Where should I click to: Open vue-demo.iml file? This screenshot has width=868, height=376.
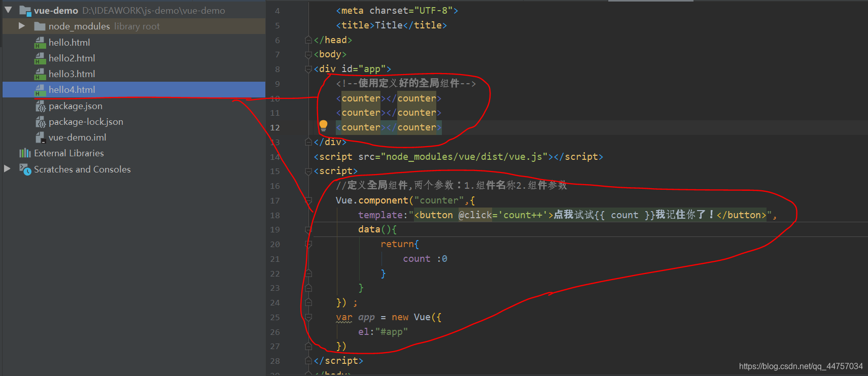tap(77, 137)
